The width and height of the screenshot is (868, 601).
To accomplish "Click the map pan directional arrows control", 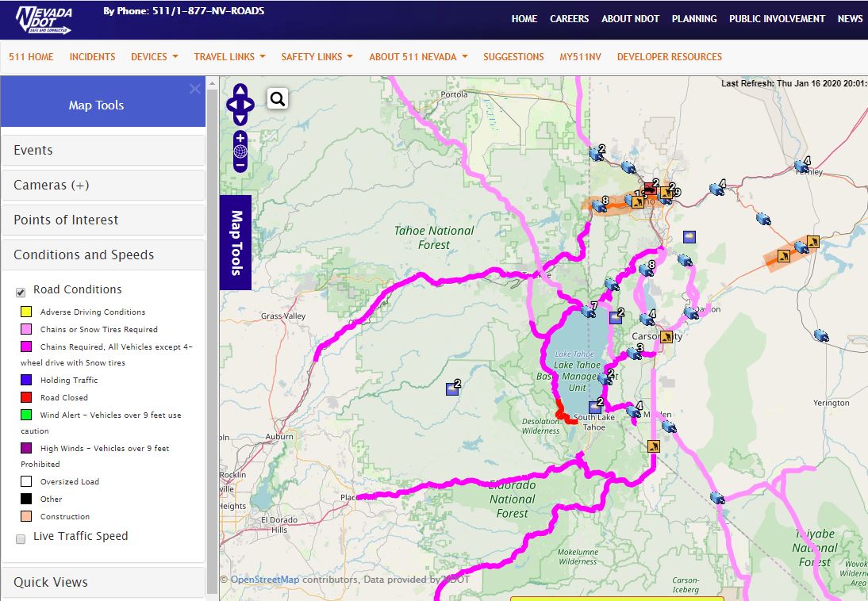I will 240,104.
